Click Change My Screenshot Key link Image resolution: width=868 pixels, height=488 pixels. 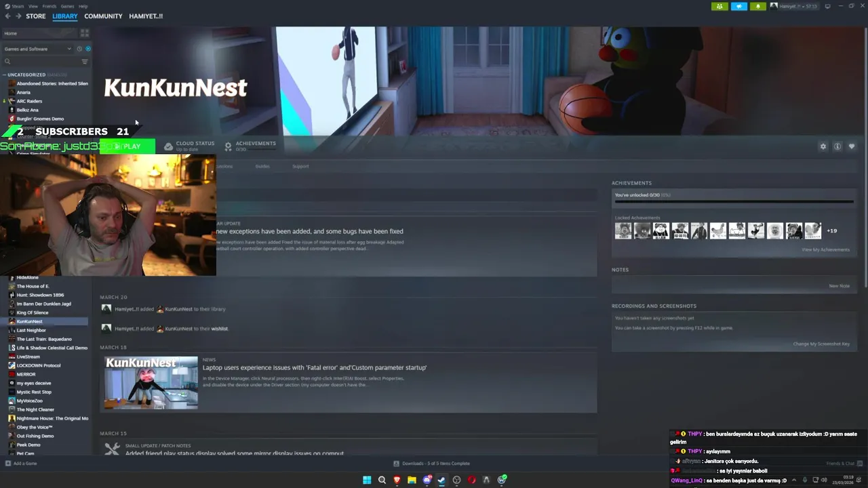pos(821,344)
